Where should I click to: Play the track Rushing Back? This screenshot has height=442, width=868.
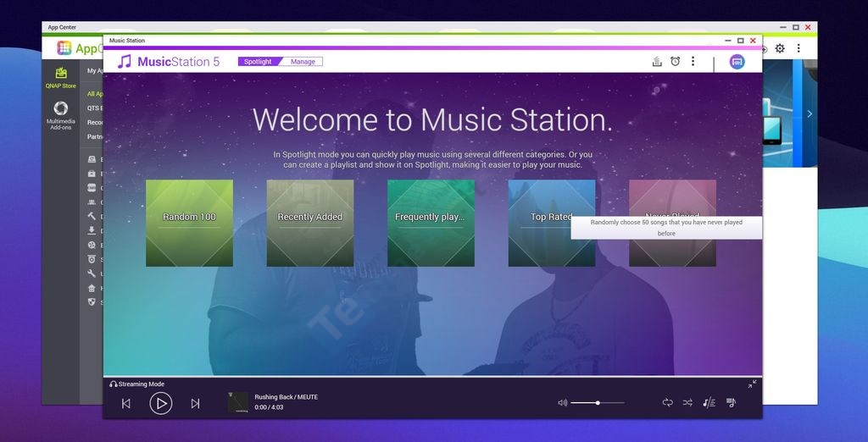click(160, 403)
